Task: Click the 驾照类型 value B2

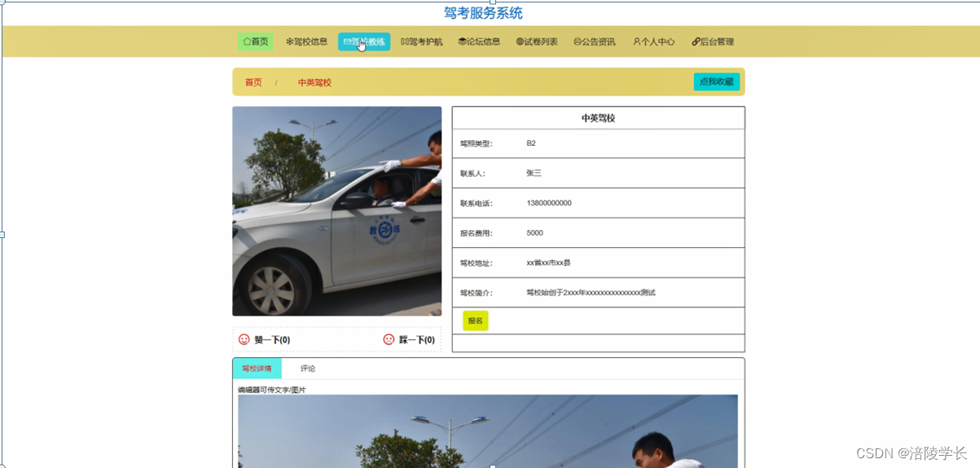Action: [531, 143]
